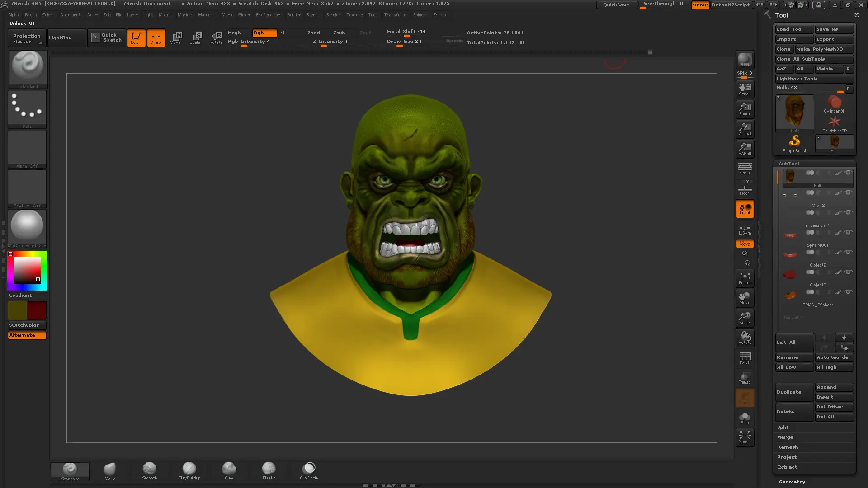868x488 pixels.
Task: Open the Preferences menu
Action: [269, 15]
